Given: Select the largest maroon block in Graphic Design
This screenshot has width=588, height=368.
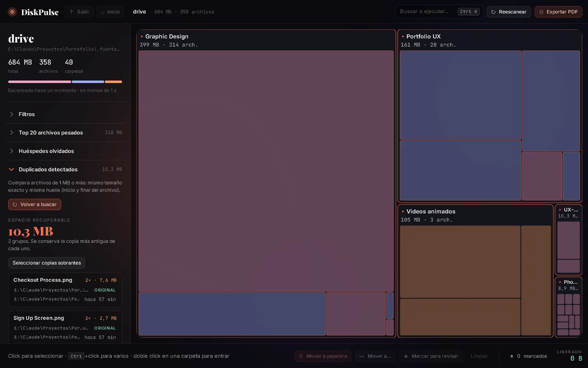Looking at the screenshot, I should (266, 171).
